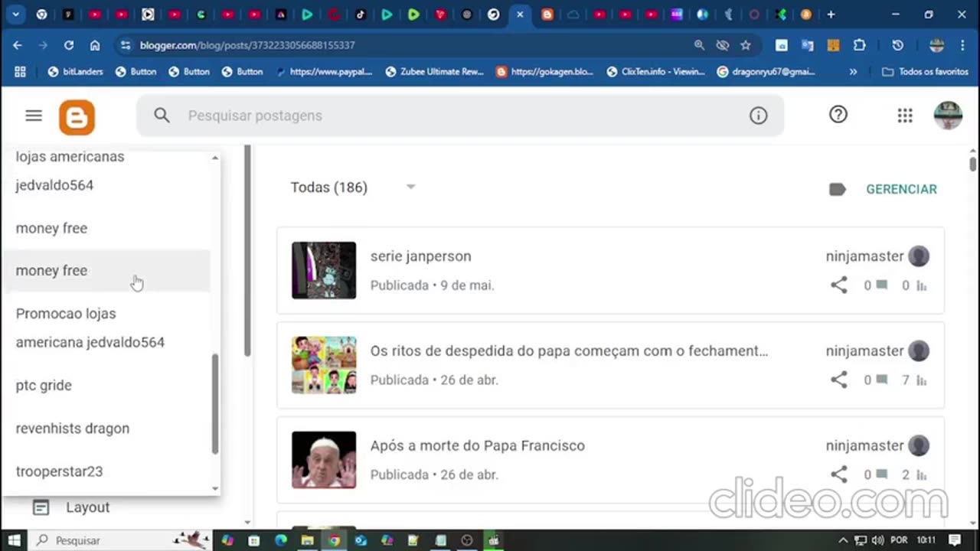Click the search info icon

(x=758, y=116)
